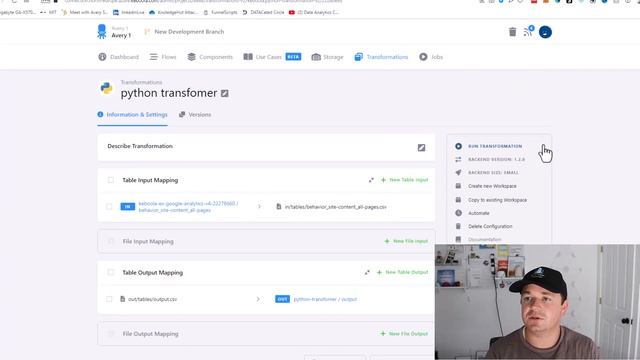Click the blue OUT badge
The height and width of the screenshot is (360, 640).
coord(282,299)
